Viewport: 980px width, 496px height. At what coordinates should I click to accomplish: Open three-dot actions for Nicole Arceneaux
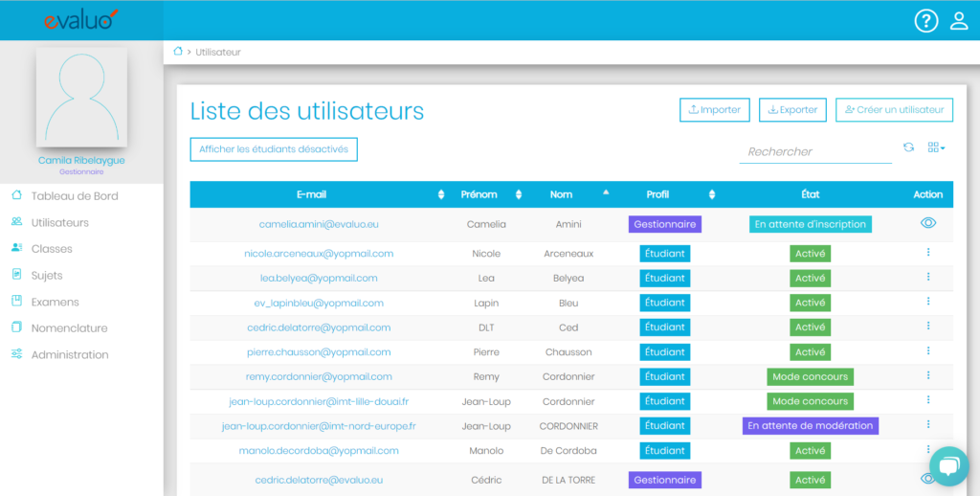pyautogui.click(x=927, y=253)
